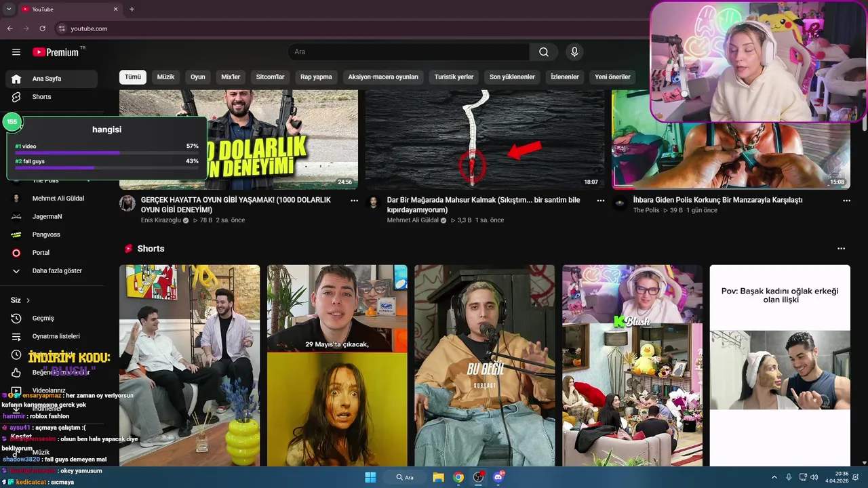This screenshot has height=488, width=868.
Task: Open video title Dar Bir Mağarada Mahsur Kalmak
Action: tap(484, 205)
